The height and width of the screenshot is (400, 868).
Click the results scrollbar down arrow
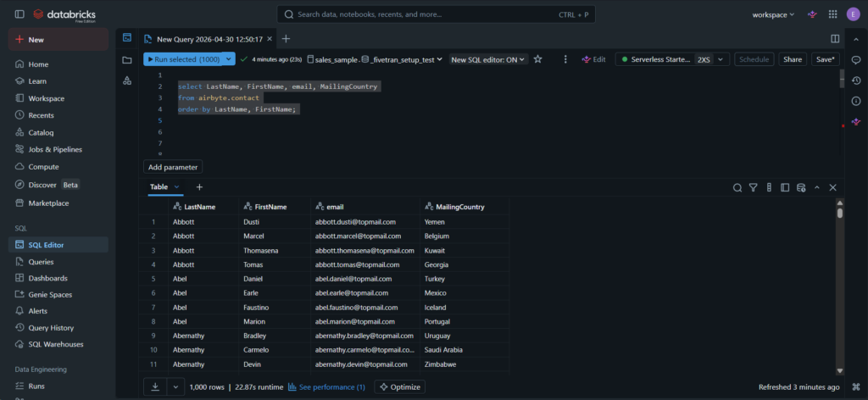[x=840, y=371]
